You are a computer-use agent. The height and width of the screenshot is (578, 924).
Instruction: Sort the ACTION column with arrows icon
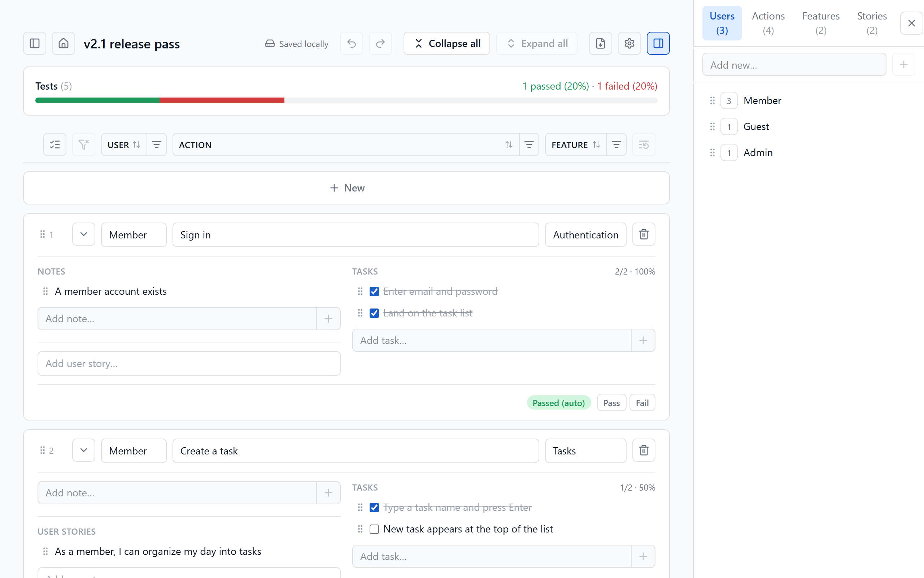click(x=509, y=144)
